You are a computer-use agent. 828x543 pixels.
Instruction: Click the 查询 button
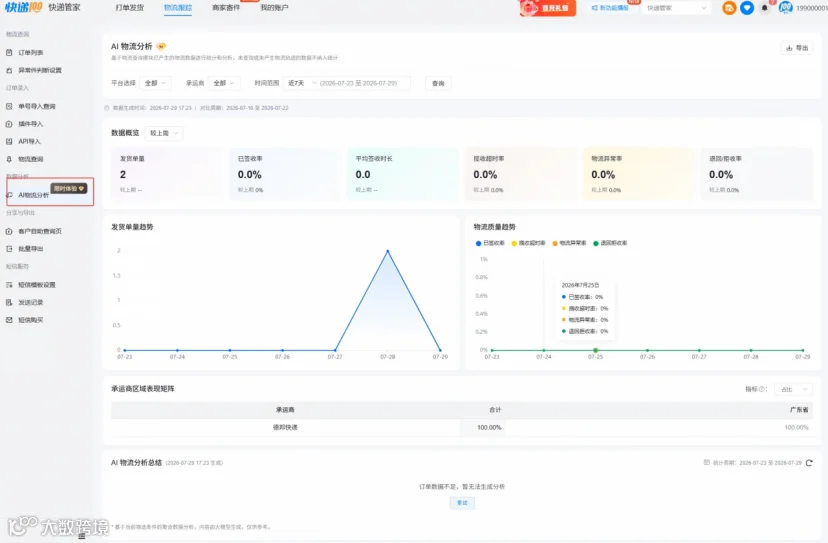[x=438, y=83]
